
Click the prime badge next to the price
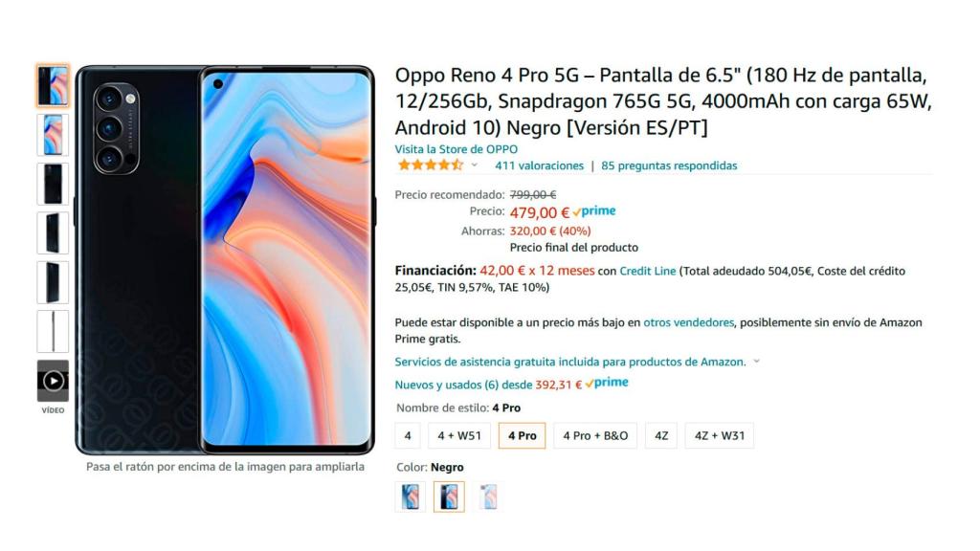click(594, 211)
